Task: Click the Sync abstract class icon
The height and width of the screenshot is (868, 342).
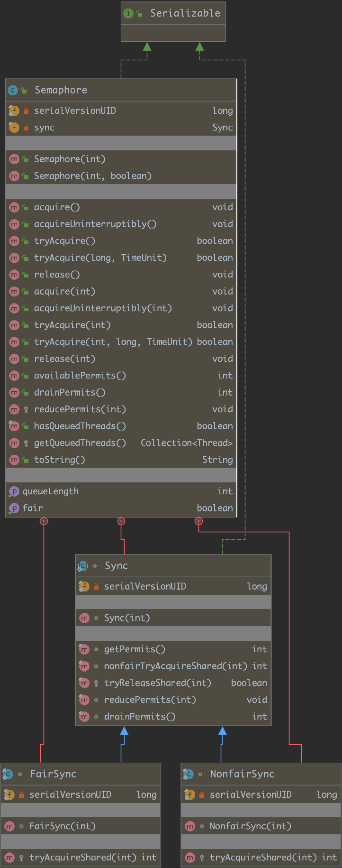Action: coord(83,566)
